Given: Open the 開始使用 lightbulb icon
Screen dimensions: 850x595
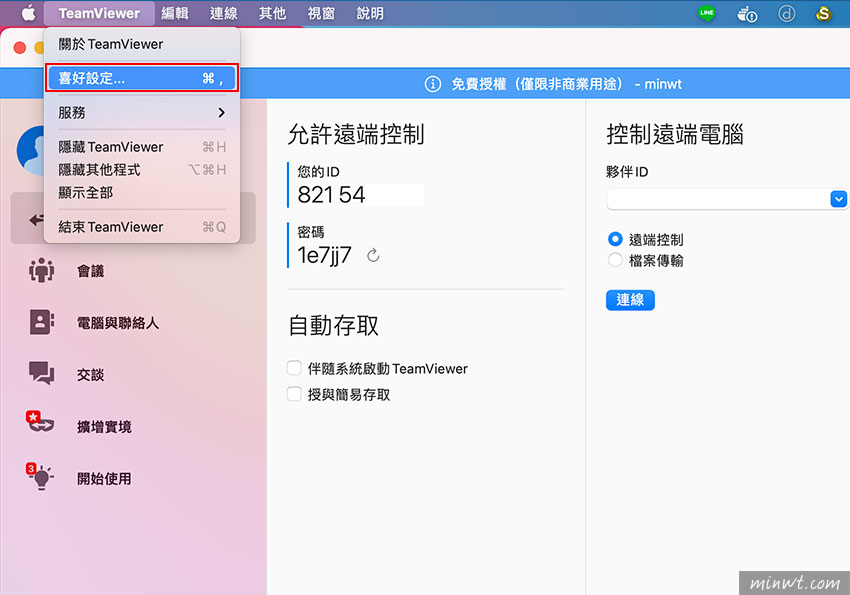Looking at the screenshot, I should [40, 476].
